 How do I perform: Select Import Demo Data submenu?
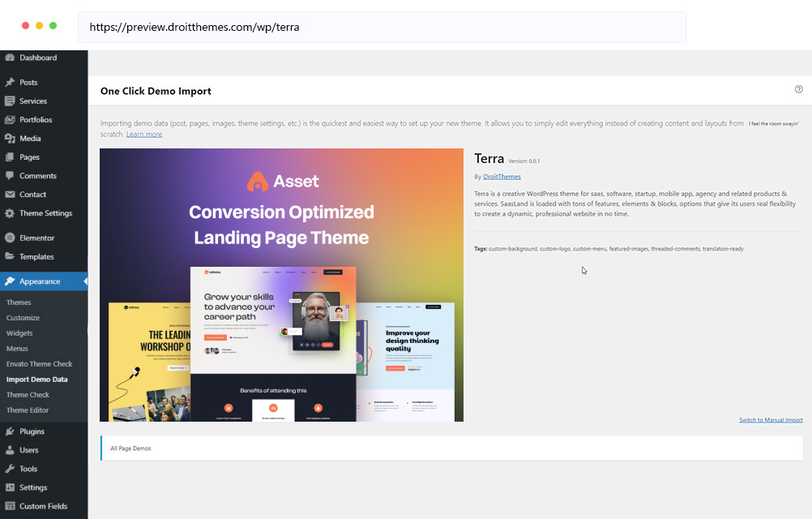pyautogui.click(x=36, y=380)
